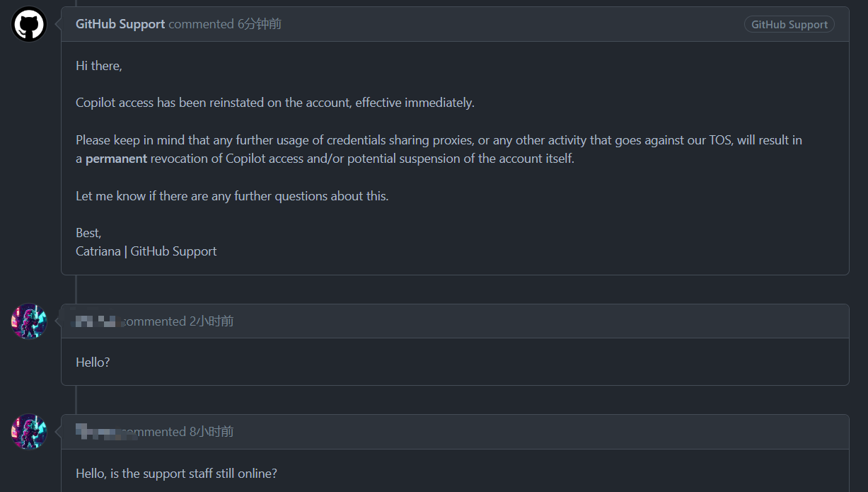Click the 6分钟前 timestamp
Screen dimensions: 868x492
click(260, 24)
